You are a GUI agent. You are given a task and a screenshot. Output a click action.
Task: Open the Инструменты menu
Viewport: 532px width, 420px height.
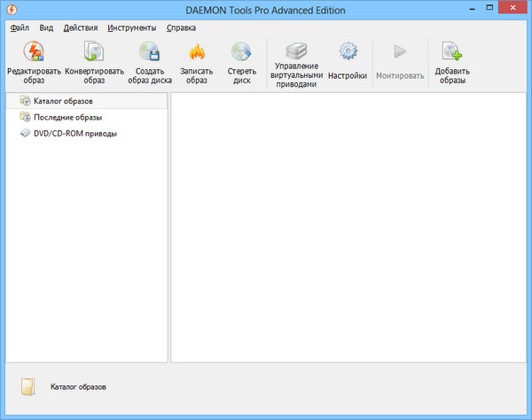pyautogui.click(x=132, y=27)
